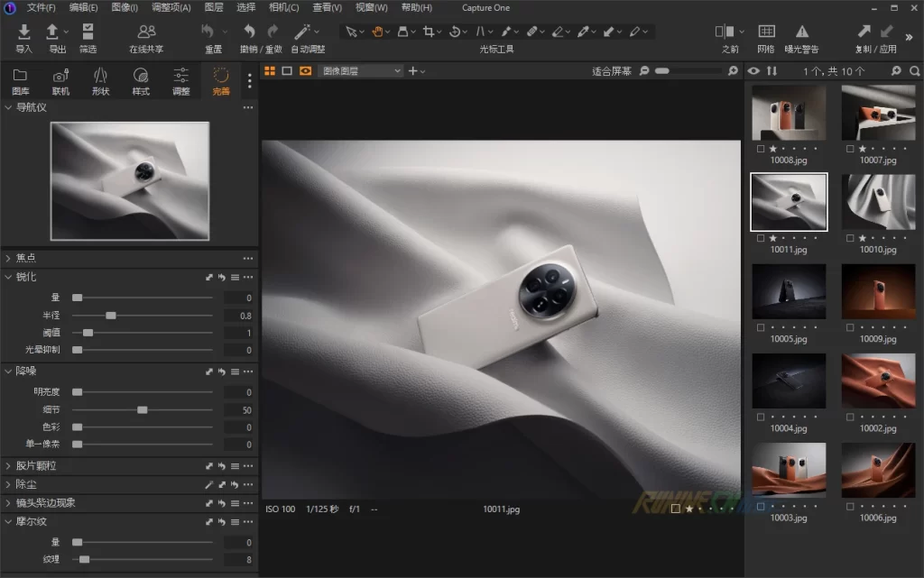924x578 pixels.
Task: Open the 图像图层 layer dropdown
Action: [x=361, y=70]
